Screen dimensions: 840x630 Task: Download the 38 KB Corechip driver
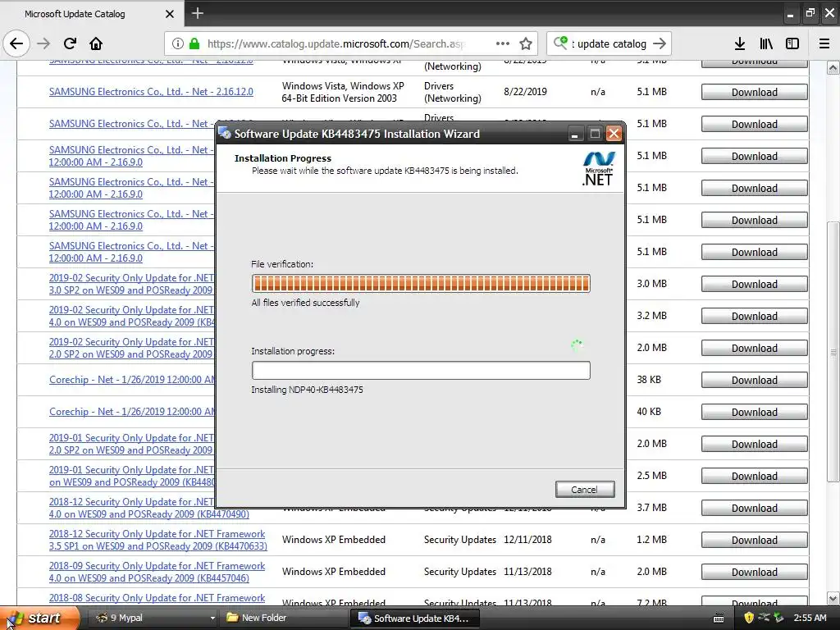point(755,380)
